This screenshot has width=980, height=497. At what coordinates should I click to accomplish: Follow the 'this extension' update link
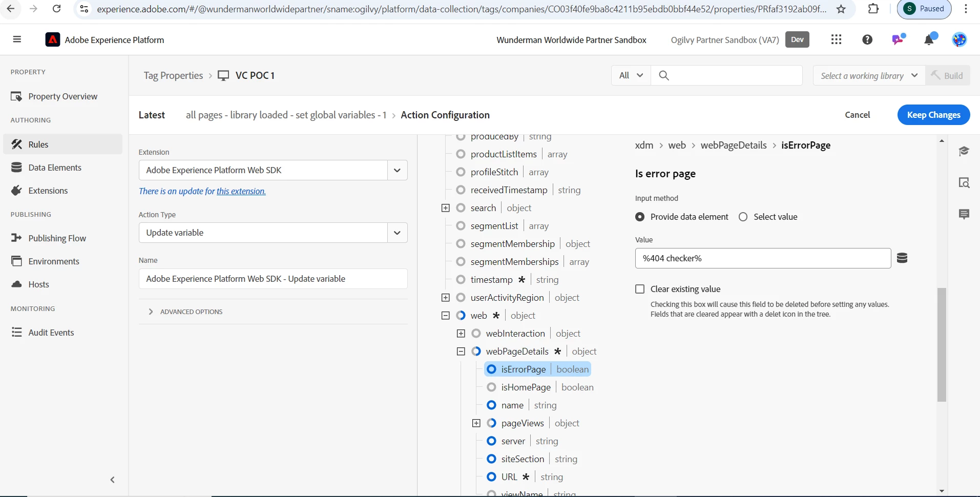[241, 191]
